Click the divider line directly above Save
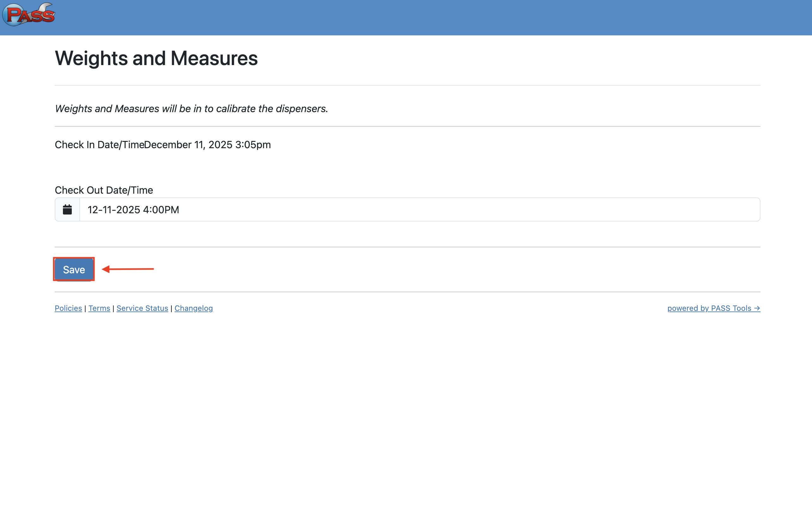Image resolution: width=812 pixels, height=508 pixels. pos(408,247)
